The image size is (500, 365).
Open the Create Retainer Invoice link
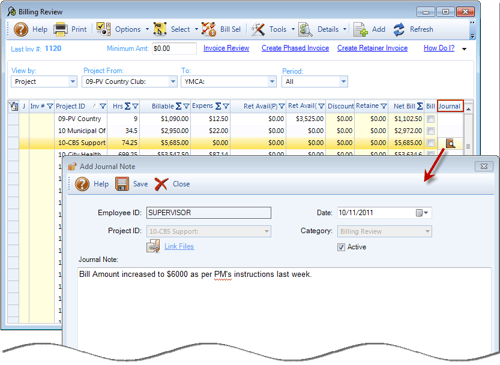click(372, 48)
